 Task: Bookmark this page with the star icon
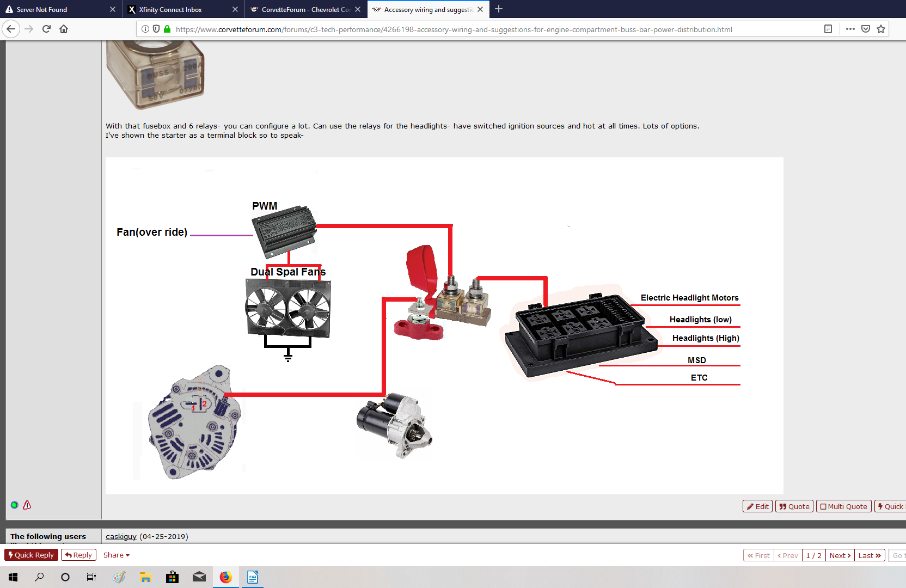881,29
